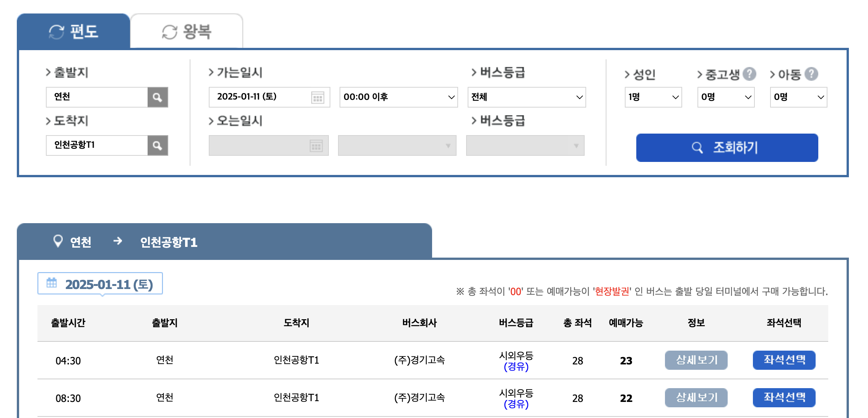Screen dimensions: 868x418
Task: Open the adult passenger count dropdown
Action: (x=653, y=97)
